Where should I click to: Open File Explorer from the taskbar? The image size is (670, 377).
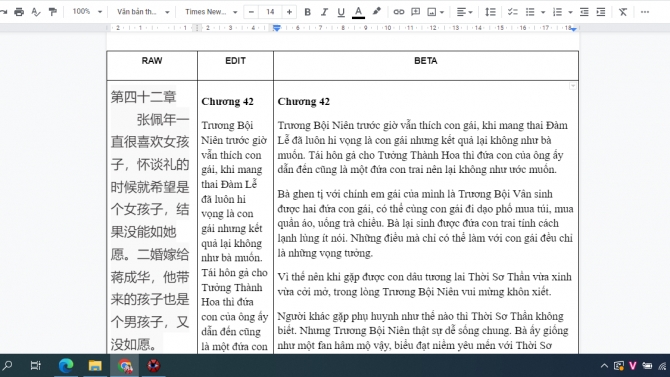click(95, 365)
